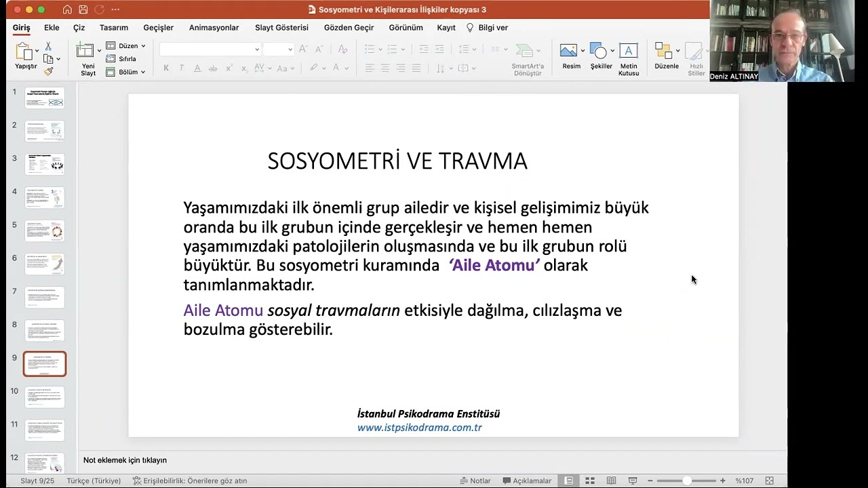Select slide 5 thumbnail
Image resolution: width=868 pixels, height=488 pixels.
click(x=45, y=231)
